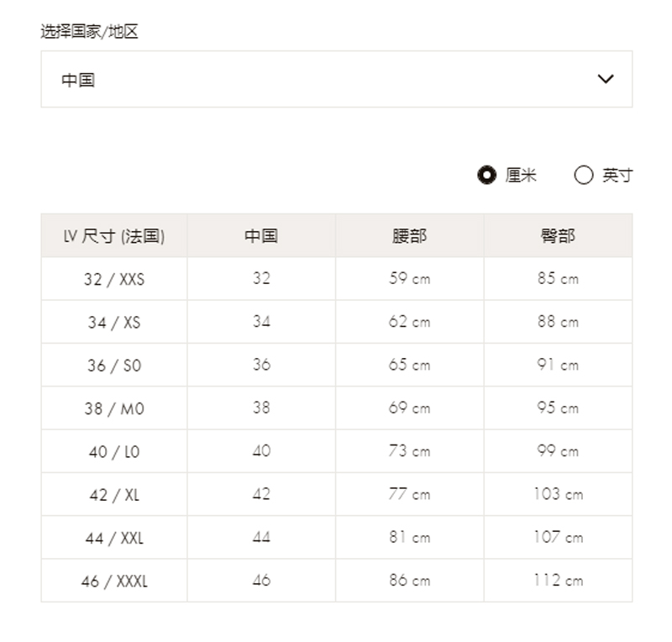The height and width of the screenshot is (642, 672).
Task: Click the 中国 column header
Action: point(261,236)
